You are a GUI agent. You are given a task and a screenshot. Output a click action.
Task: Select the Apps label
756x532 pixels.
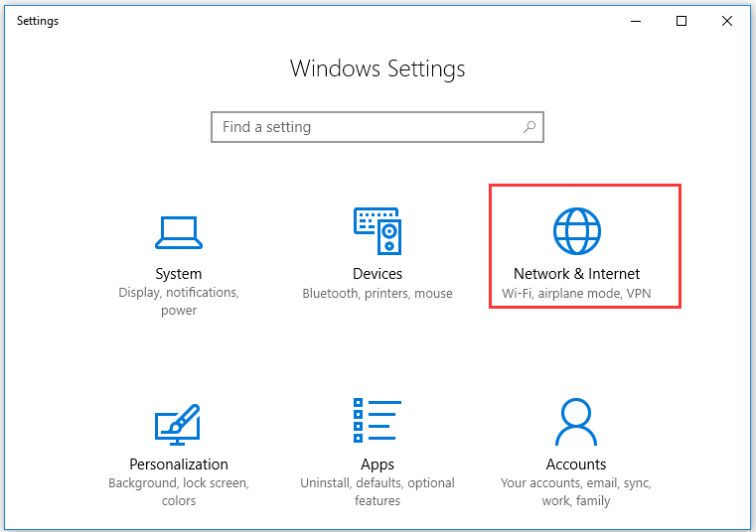tap(378, 465)
